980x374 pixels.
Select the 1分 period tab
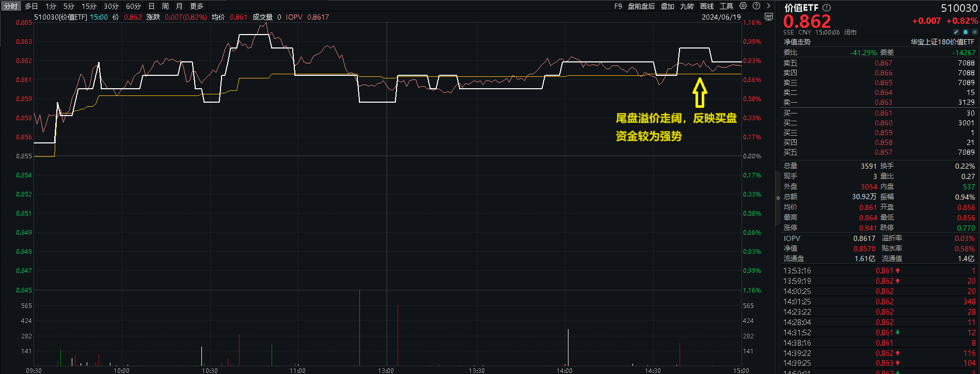click(51, 6)
